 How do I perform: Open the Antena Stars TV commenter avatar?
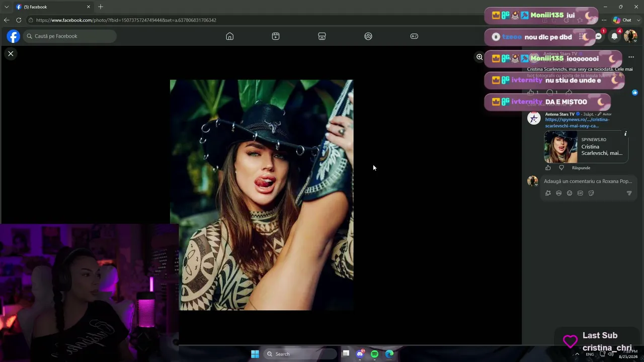click(x=534, y=118)
